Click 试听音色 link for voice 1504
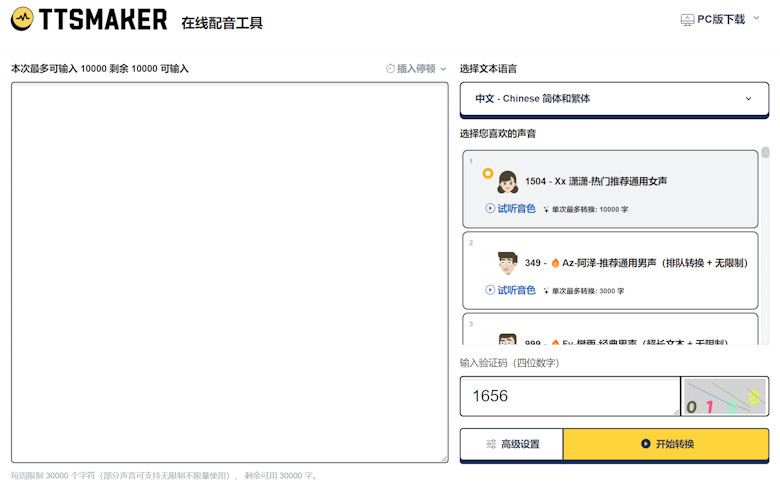The image size is (780, 487). click(x=516, y=208)
